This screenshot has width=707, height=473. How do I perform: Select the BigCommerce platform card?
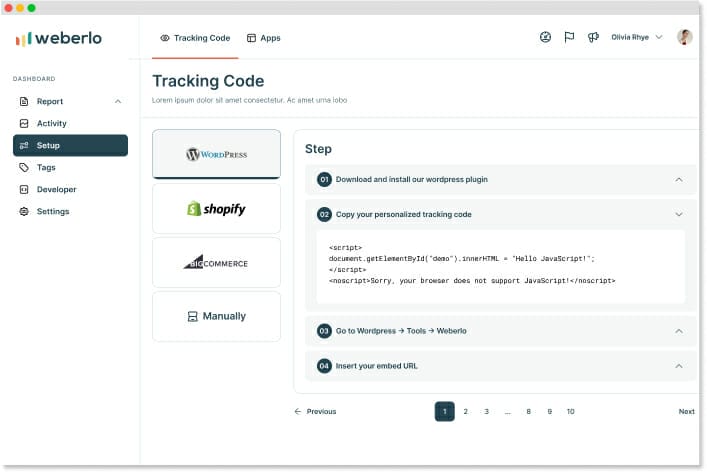coord(216,263)
